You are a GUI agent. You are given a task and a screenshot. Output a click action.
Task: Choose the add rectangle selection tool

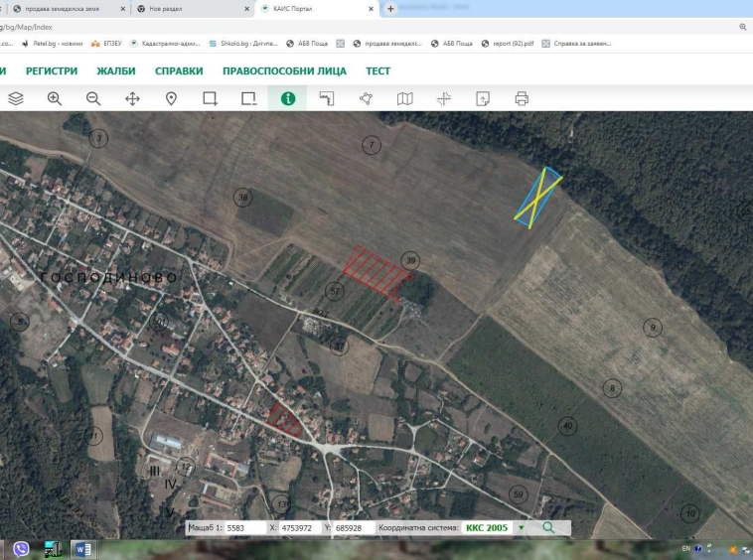click(x=210, y=98)
